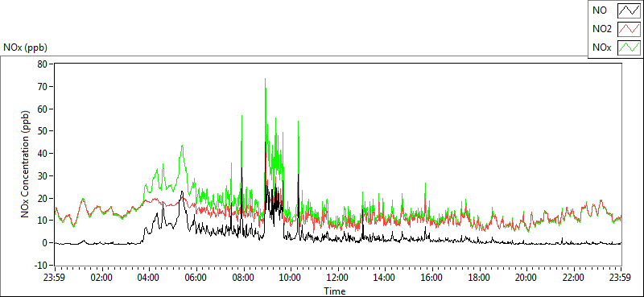644x297 pixels.
Task: Click the NOx (ppb) graph title
Action: pyautogui.click(x=25, y=48)
